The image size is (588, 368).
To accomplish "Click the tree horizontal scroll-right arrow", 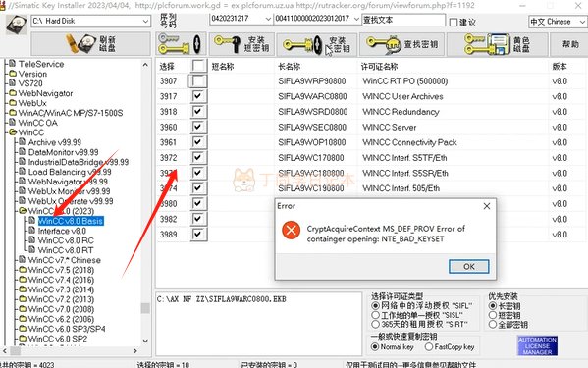I will [135, 351].
